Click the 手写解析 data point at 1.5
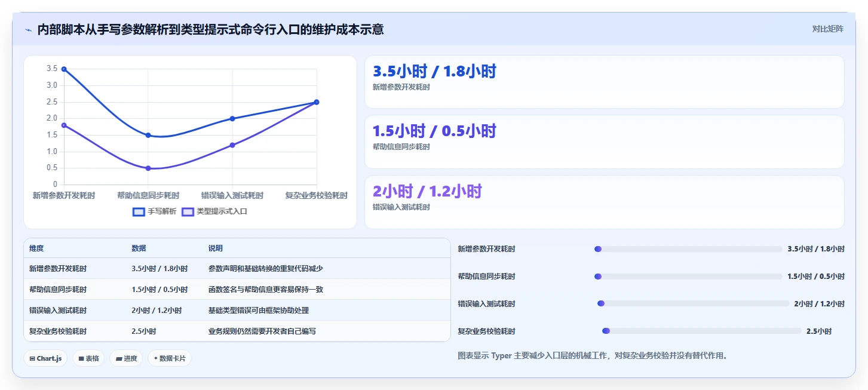The image size is (868, 390). pyautogui.click(x=148, y=135)
